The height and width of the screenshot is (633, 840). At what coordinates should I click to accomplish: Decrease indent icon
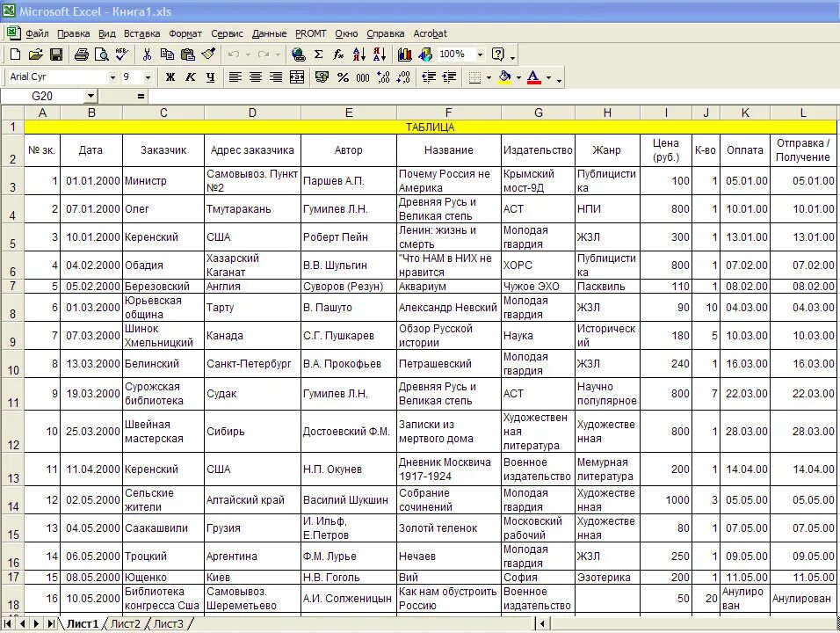[x=429, y=77]
